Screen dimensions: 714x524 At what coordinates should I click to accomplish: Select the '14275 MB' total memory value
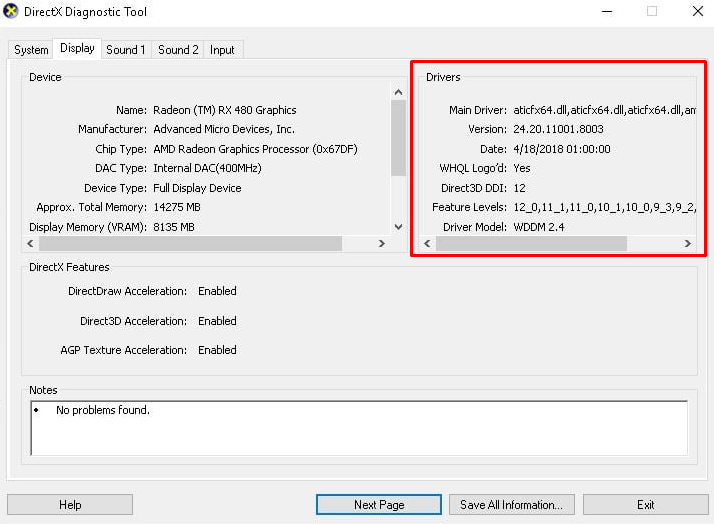pos(177,207)
